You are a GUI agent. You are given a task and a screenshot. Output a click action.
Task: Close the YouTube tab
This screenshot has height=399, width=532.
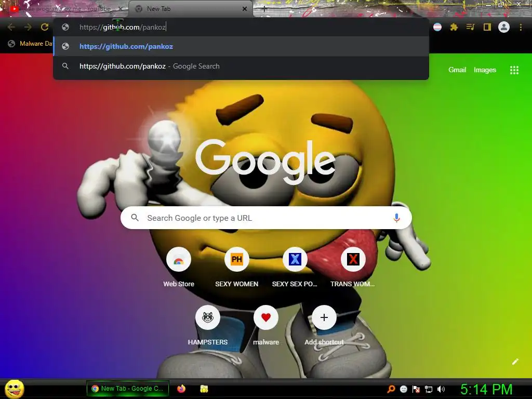[121, 9]
